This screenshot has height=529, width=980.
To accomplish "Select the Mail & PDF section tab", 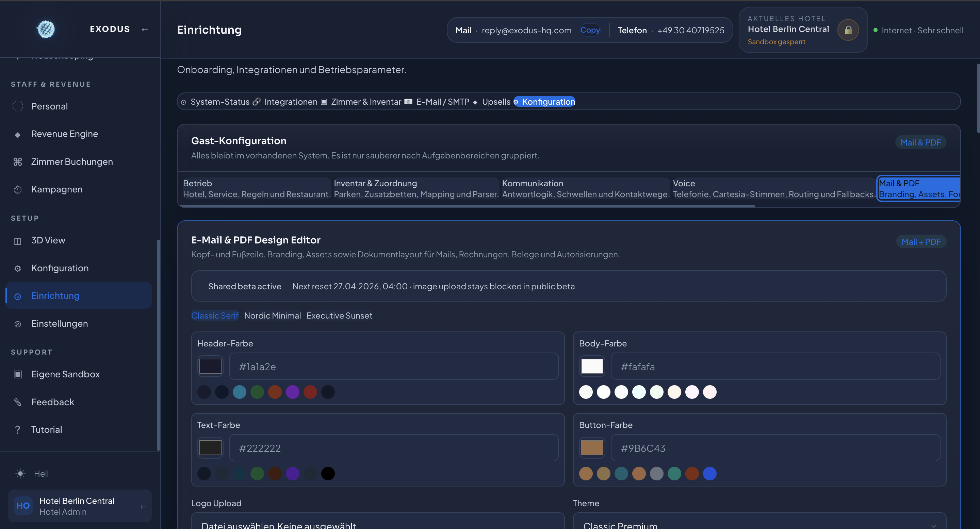I will pyautogui.click(x=919, y=188).
